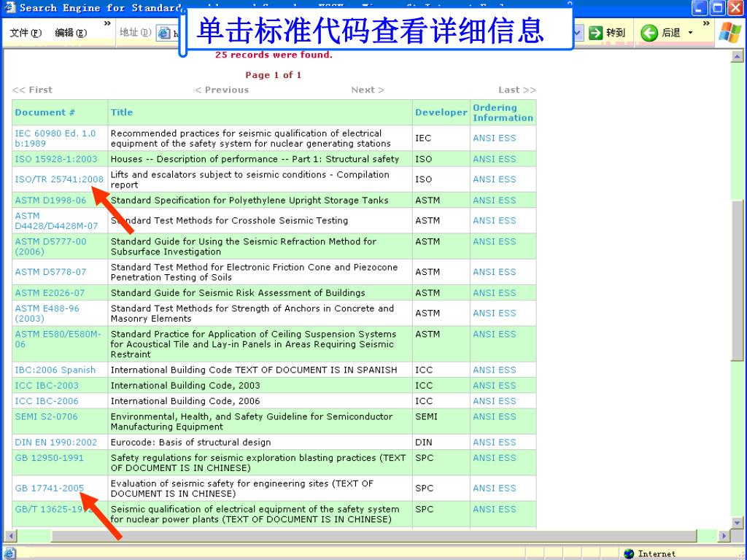Select the title 'Eurocode: Basis of structural design'
The image size is (747, 560).
(x=190, y=443)
